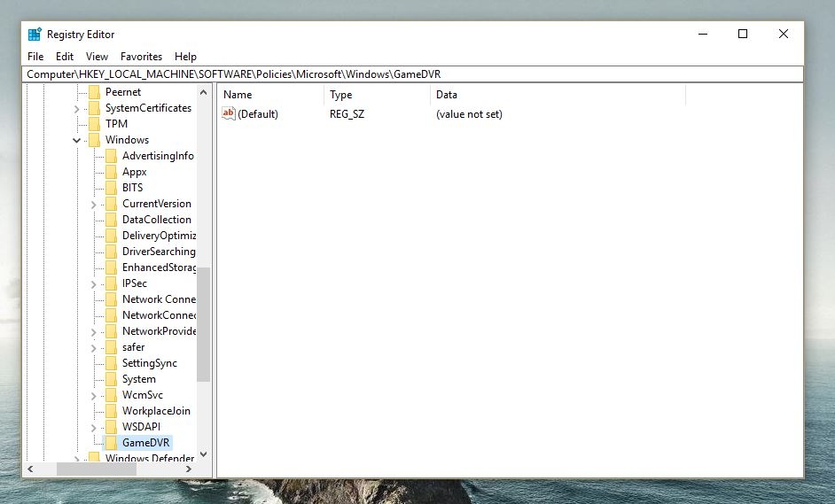Select the WcmSvc folder icon

click(x=112, y=395)
